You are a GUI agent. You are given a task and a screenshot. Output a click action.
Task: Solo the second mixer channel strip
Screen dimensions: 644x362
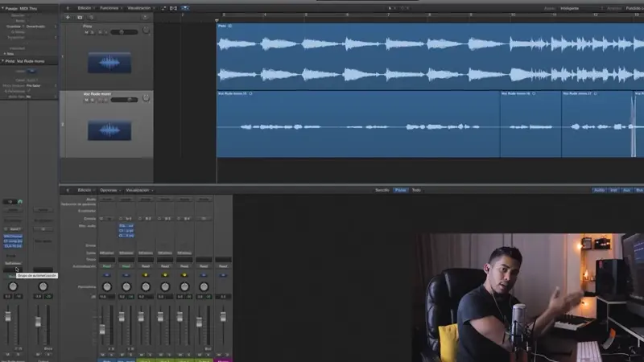click(130, 355)
